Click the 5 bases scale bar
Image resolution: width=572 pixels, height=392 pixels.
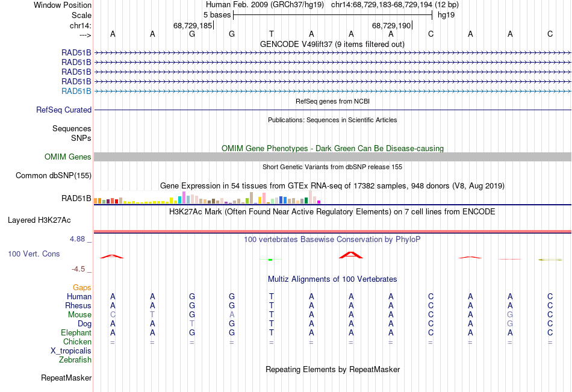pos(333,15)
